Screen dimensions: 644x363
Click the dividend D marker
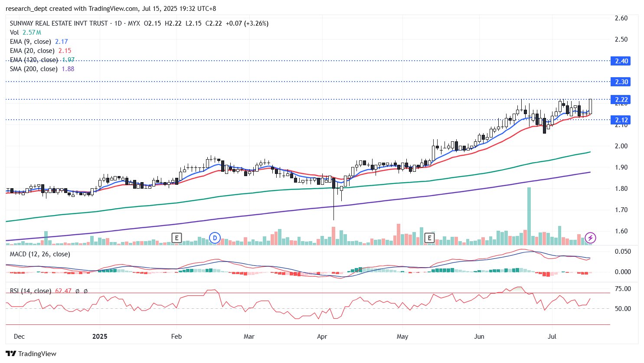215,238
